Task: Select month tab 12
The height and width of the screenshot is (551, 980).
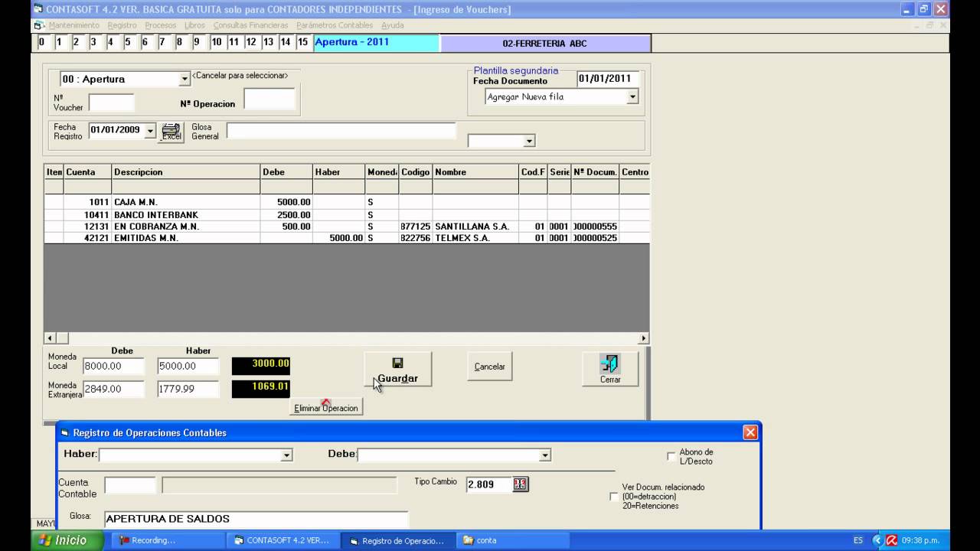Action: pyautogui.click(x=250, y=42)
